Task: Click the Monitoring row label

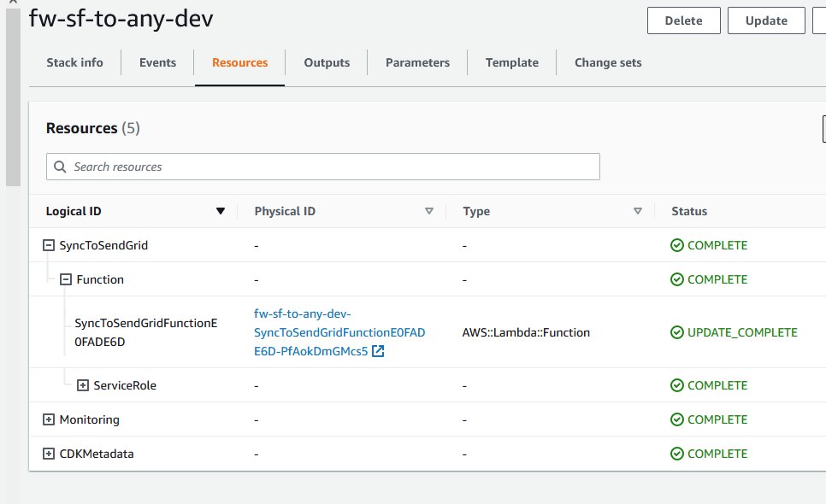Action: coord(89,419)
